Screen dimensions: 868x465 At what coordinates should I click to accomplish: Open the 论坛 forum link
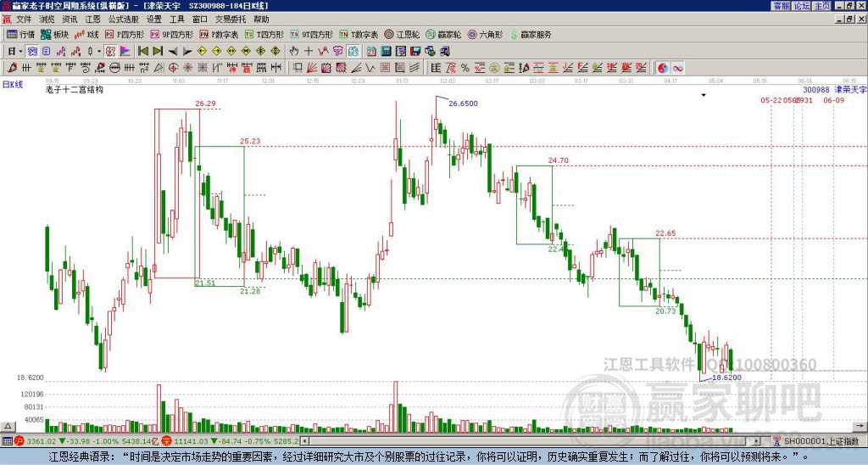[802, 6]
